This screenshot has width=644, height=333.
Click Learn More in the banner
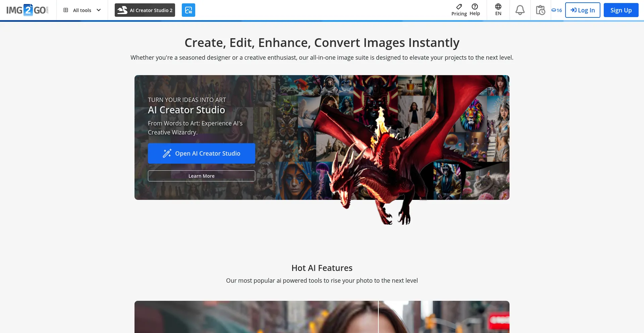pyautogui.click(x=201, y=176)
